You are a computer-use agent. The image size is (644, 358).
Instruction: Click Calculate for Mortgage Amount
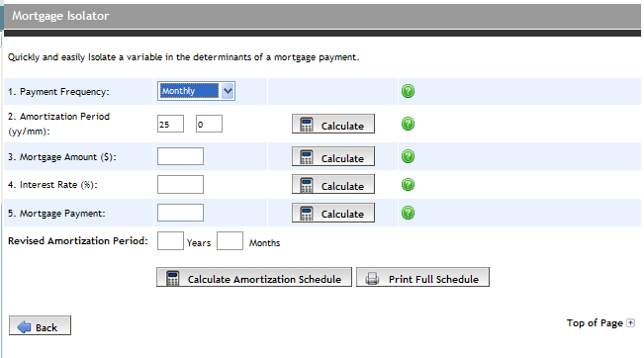(x=333, y=156)
